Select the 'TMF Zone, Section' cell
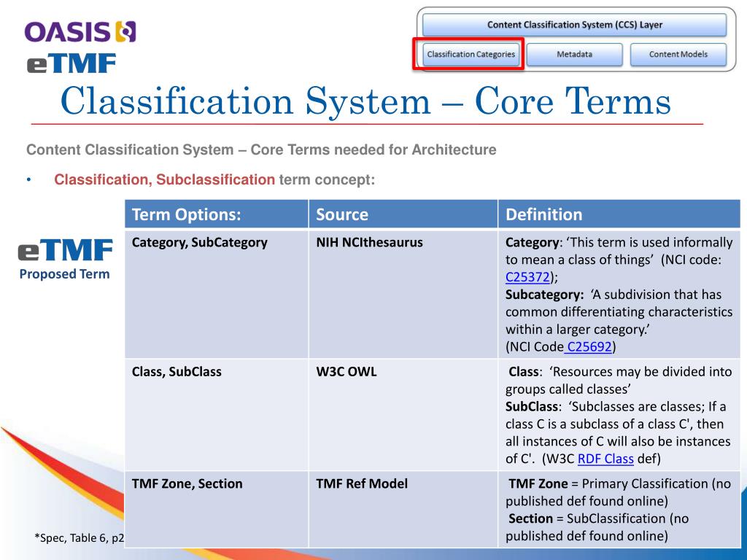The image size is (747, 560). click(216, 510)
